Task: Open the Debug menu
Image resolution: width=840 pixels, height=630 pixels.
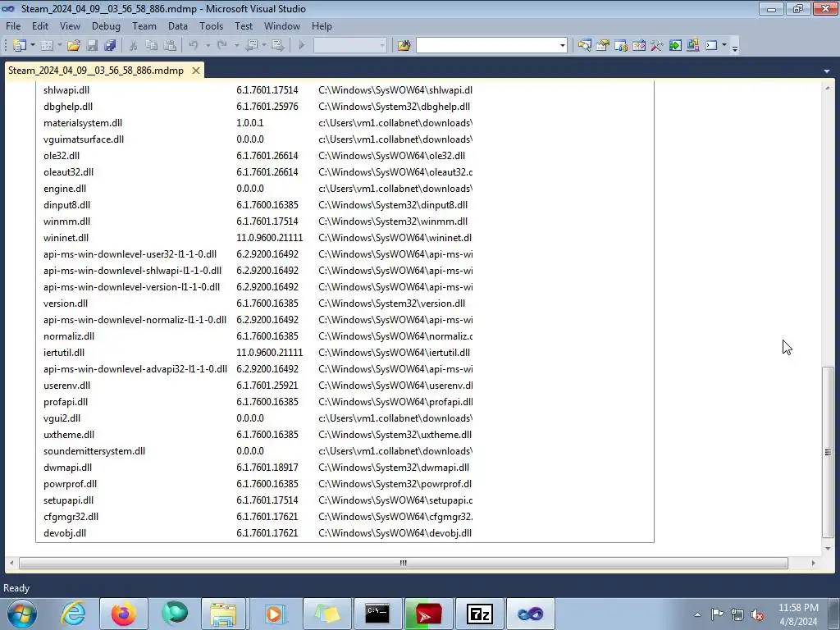Action: [x=106, y=25]
